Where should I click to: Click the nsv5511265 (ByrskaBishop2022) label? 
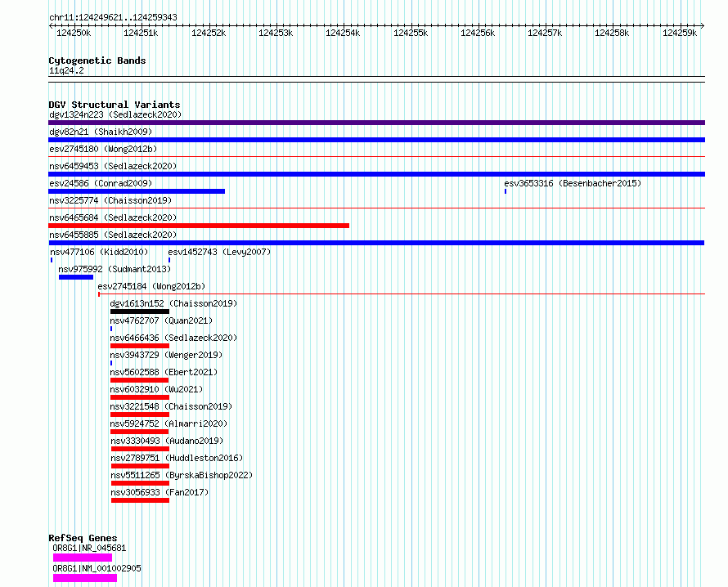pyautogui.click(x=182, y=475)
